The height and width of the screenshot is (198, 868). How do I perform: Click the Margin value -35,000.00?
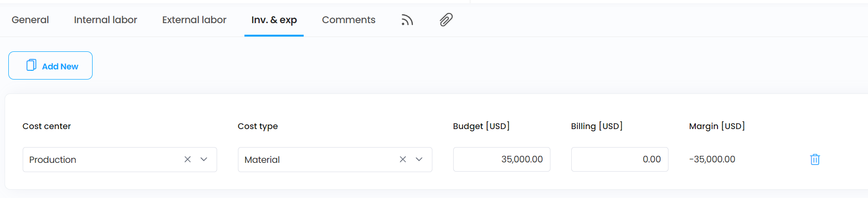[x=712, y=159]
